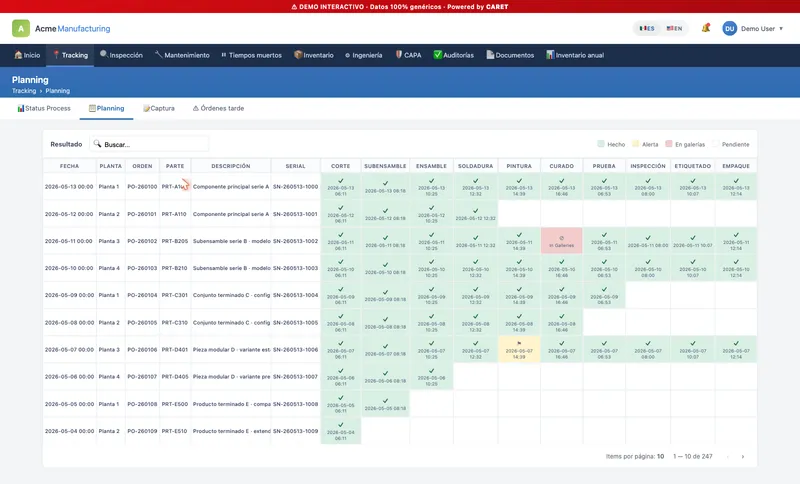Click Empaque checkmark in PO-260106 row
Viewport: 800px width, 484px height.
point(736,343)
